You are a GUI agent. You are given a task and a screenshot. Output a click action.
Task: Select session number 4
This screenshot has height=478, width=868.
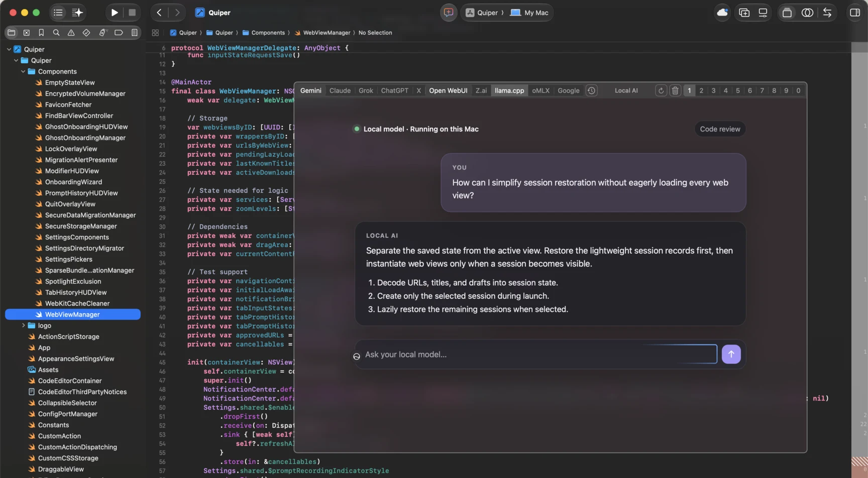click(x=725, y=91)
